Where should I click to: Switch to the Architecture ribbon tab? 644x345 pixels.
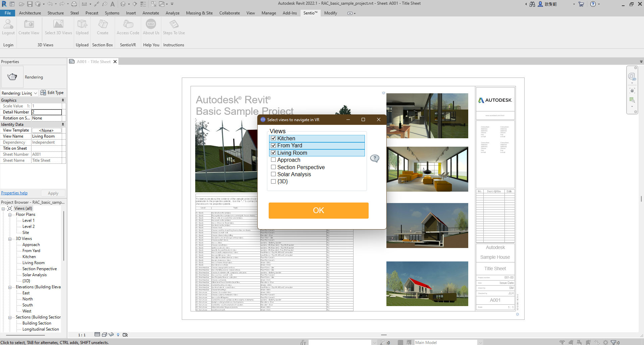pyautogui.click(x=30, y=13)
